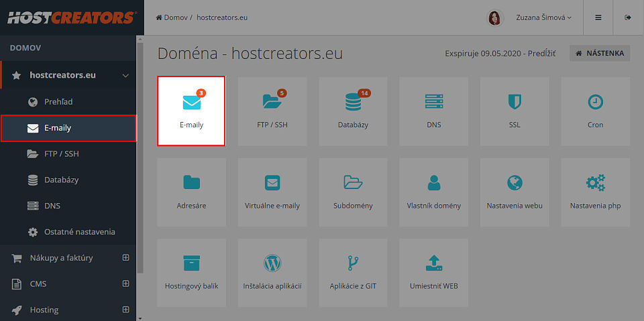Select DNS in the sidebar

(68, 206)
